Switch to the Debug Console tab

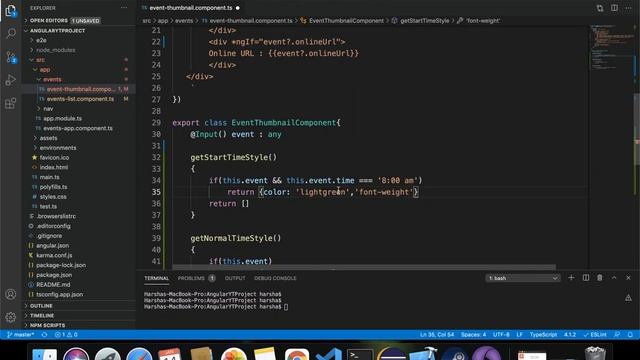pos(275,278)
